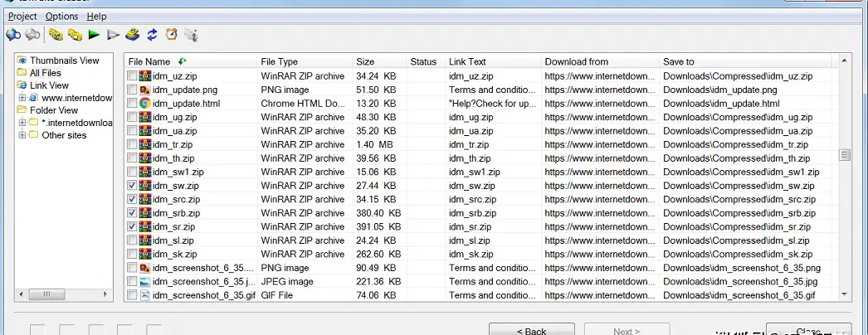Sort by the Save to column header
The image size is (868, 335).
coord(746,61)
